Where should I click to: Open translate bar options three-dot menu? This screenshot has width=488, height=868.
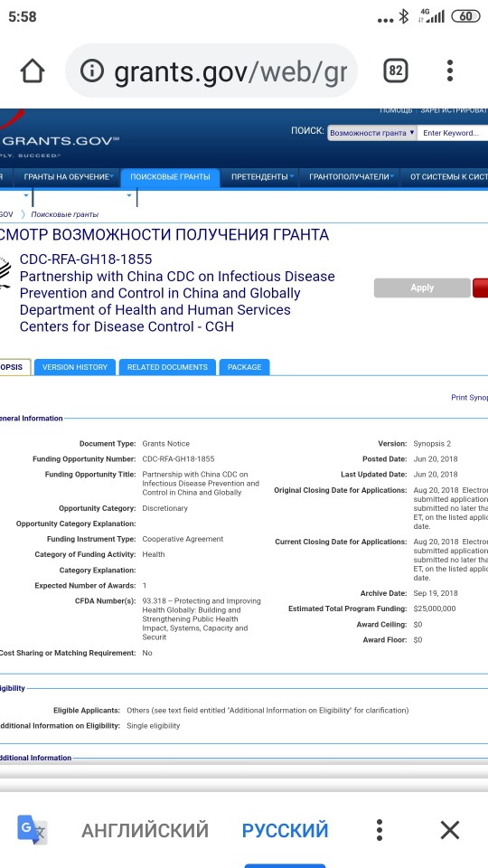pos(379,830)
